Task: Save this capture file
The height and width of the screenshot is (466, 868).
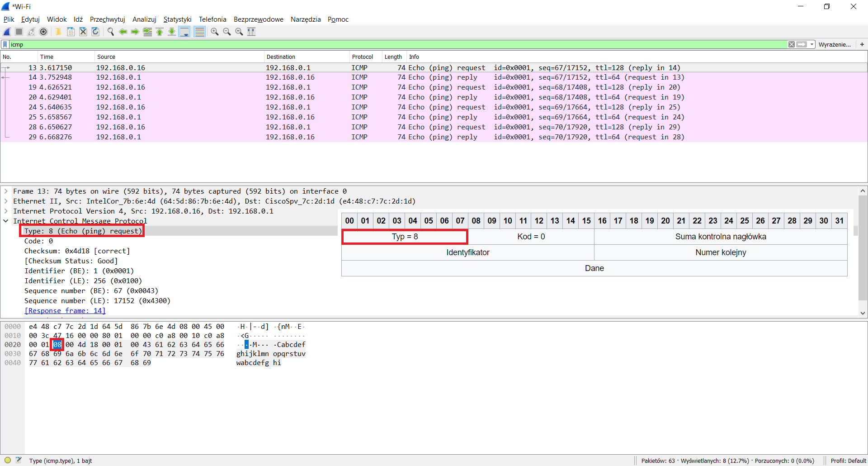Action: [71, 32]
